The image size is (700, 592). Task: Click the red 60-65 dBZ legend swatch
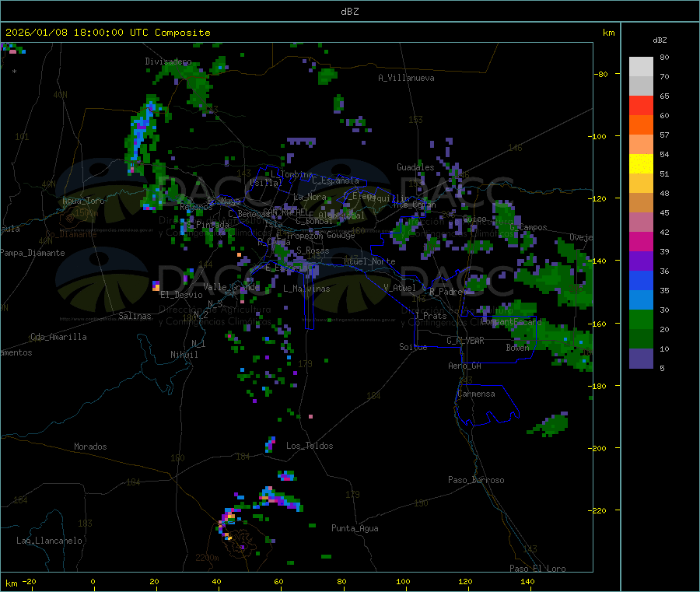pos(641,105)
